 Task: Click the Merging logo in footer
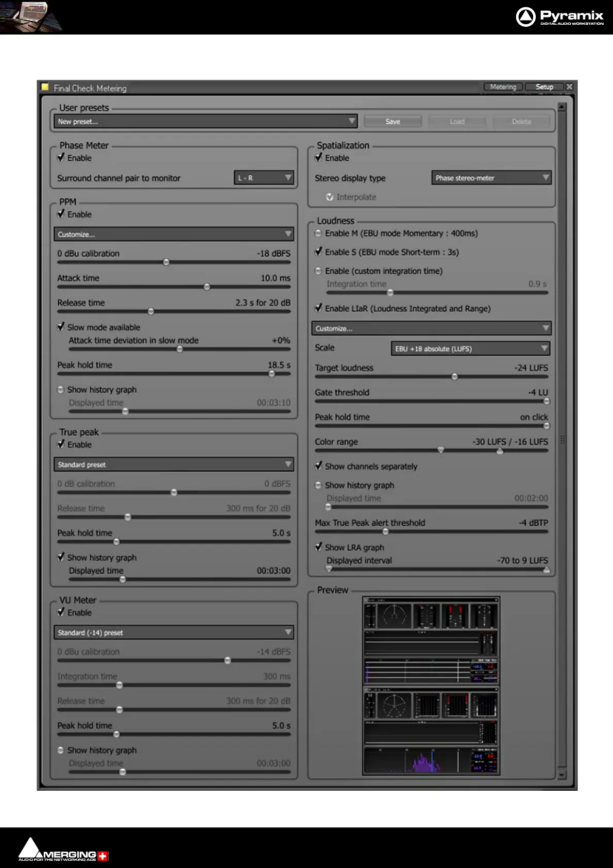(63, 849)
